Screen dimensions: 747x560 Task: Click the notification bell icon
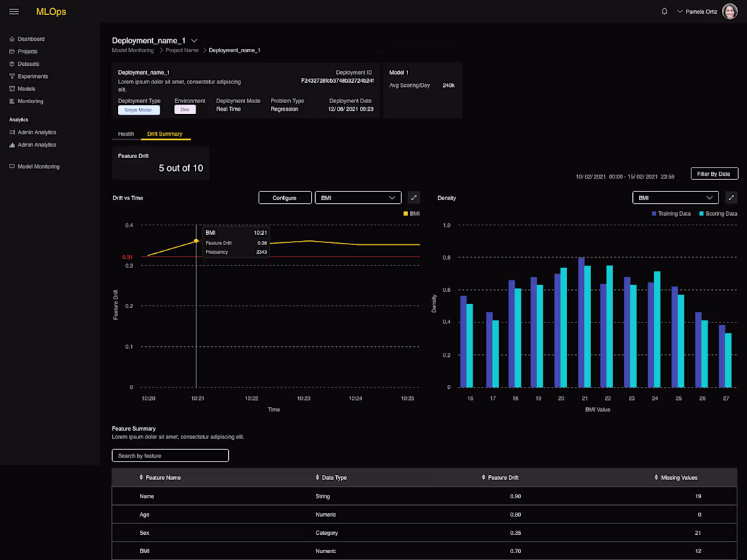click(664, 12)
